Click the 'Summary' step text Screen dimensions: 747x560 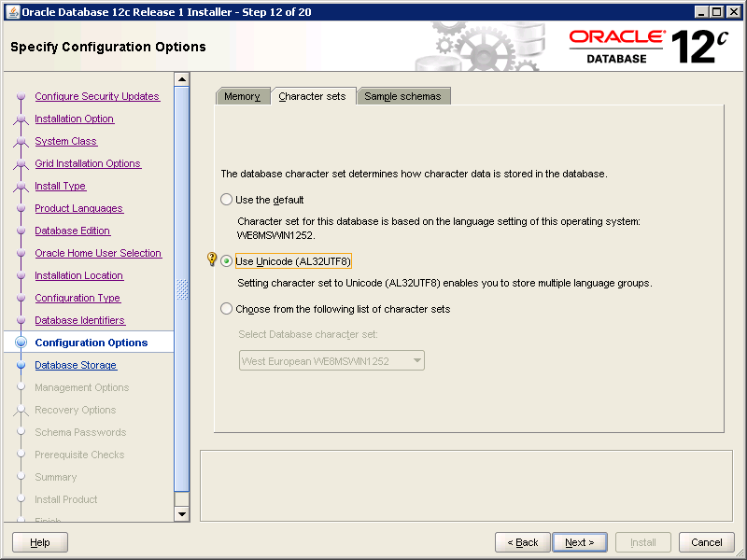point(56,477)
